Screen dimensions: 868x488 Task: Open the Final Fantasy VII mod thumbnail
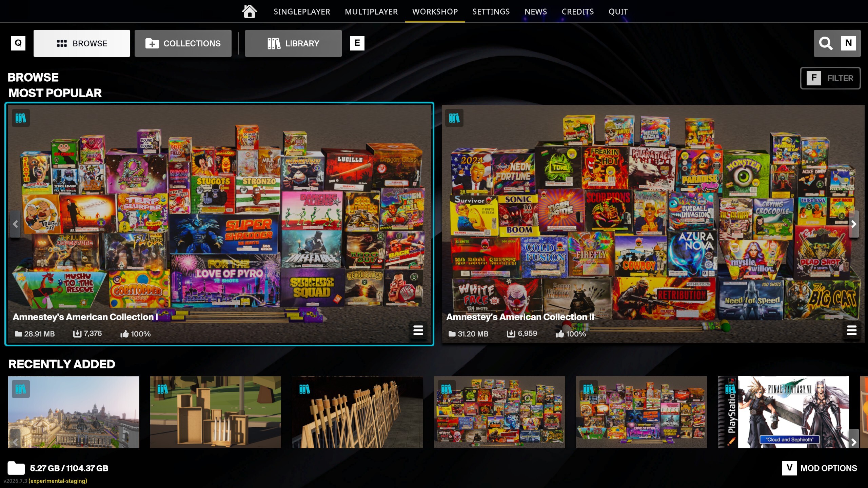coord(783,412)
